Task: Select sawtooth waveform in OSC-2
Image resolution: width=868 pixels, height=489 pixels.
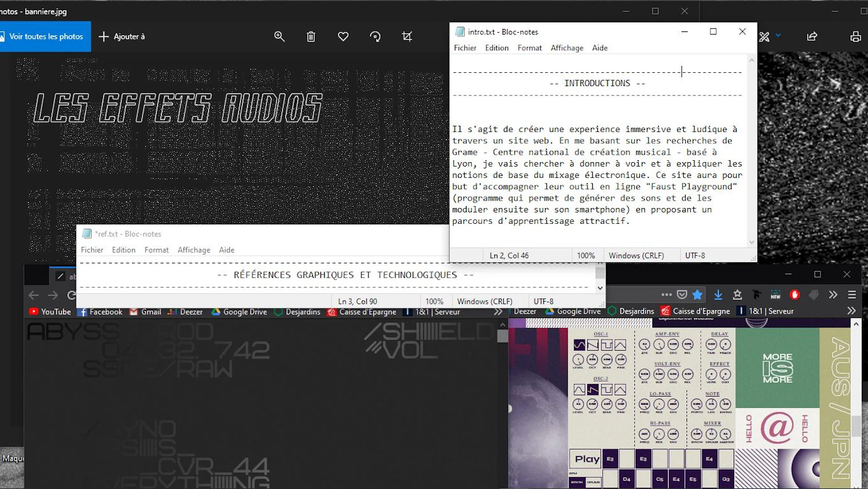Action: click(593, 390)
